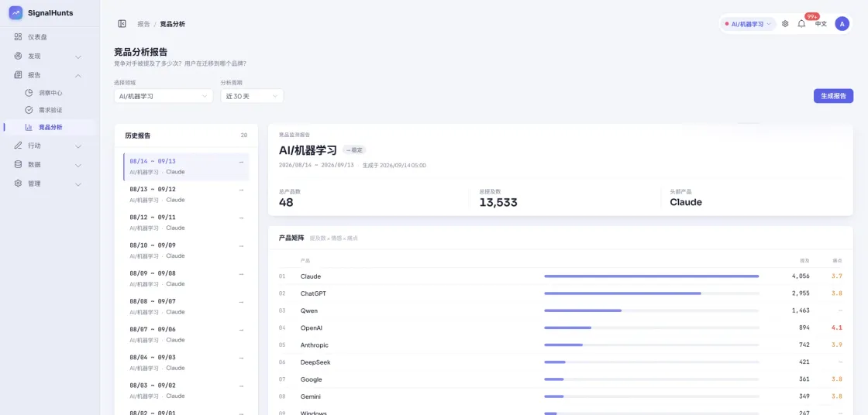Open 洞察中心 menu item

(50, 93)
